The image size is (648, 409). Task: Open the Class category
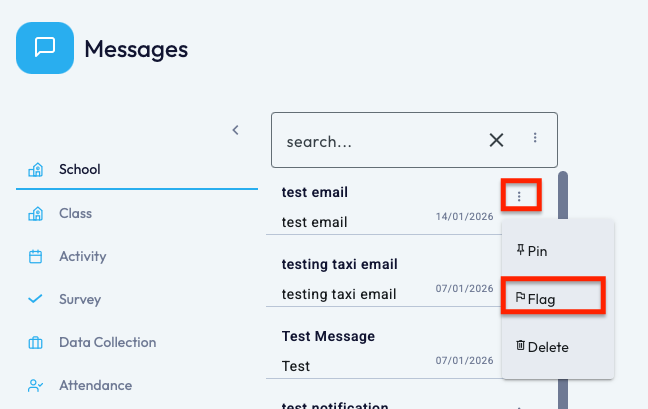click(x=75, y=213)
